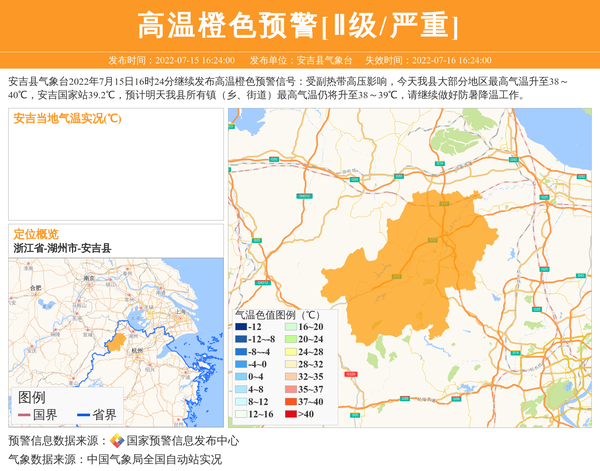
Task: Click the 35~37 salmon legend swatch
Action: click(x=290, y=389)
